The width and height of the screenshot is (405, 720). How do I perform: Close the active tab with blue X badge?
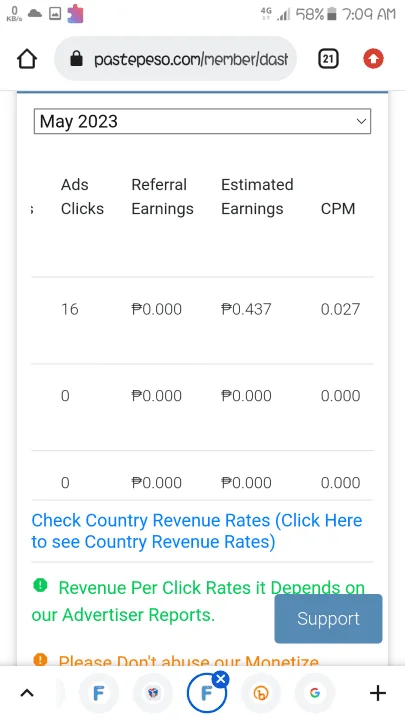coord(221,679)
